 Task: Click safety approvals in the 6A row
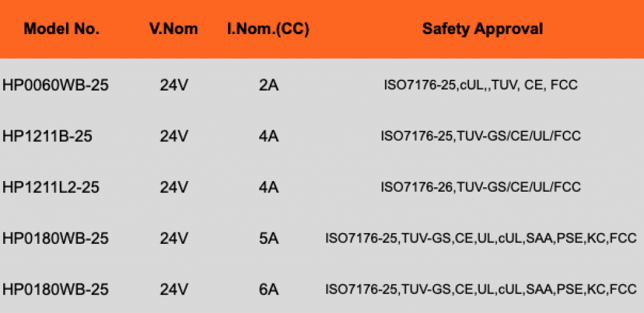point(481,290)
